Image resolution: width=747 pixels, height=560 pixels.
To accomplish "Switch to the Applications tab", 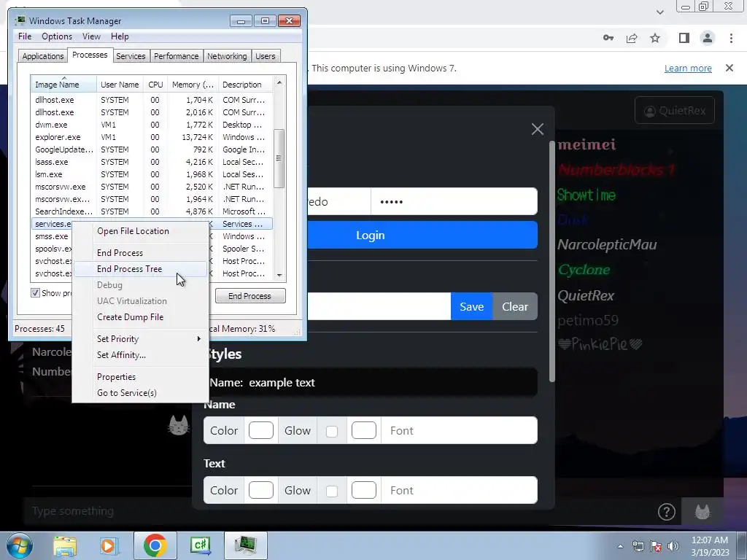I will pyautogui.click(x=43, y=56).
